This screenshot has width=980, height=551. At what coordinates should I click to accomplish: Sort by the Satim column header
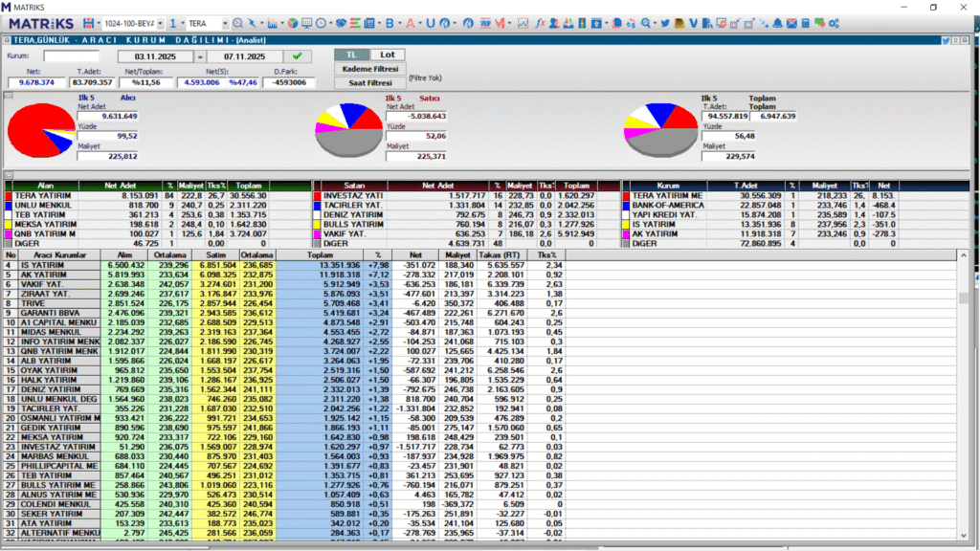[215, 254]
